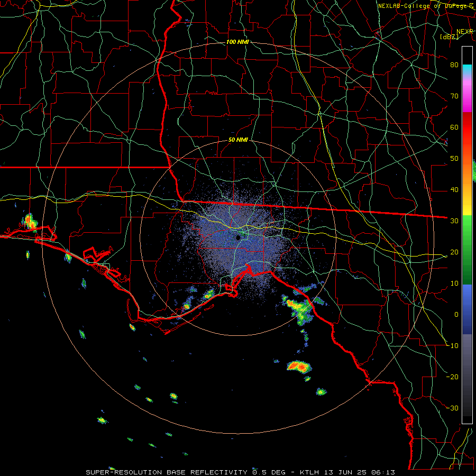
Task: Click the "50 NMI" range ring label
Action: [238, 140]
